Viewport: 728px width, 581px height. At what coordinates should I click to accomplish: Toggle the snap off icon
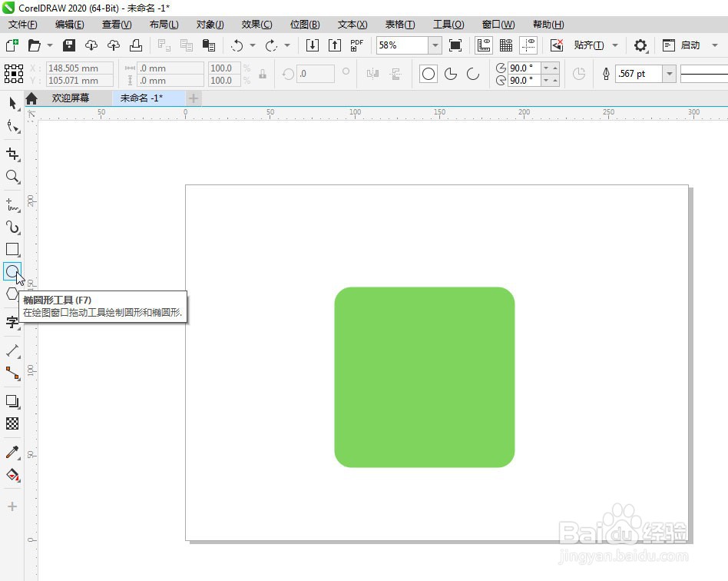[556, 45]
